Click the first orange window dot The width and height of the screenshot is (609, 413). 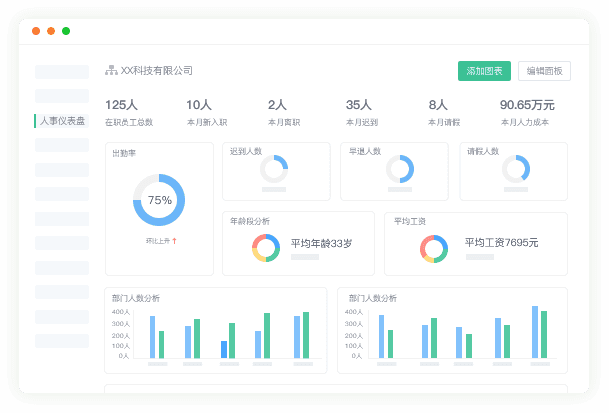[36, 31]
